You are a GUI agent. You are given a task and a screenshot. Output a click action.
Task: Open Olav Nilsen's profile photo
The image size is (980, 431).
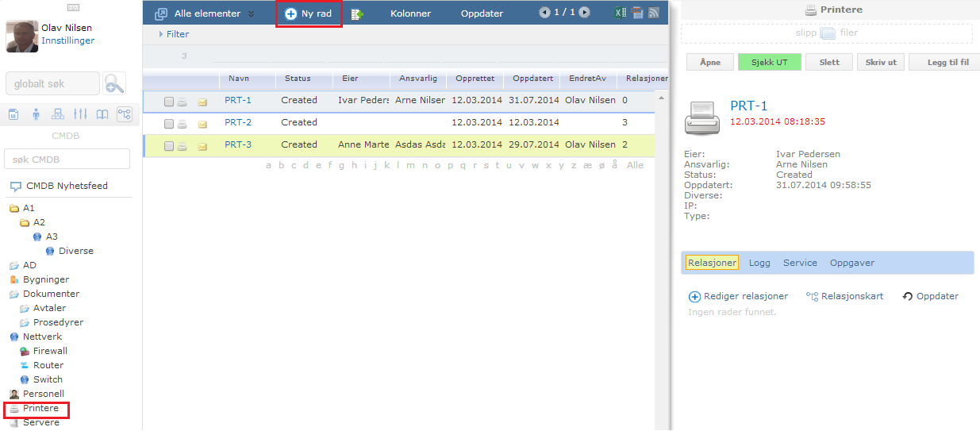[22, 37]
